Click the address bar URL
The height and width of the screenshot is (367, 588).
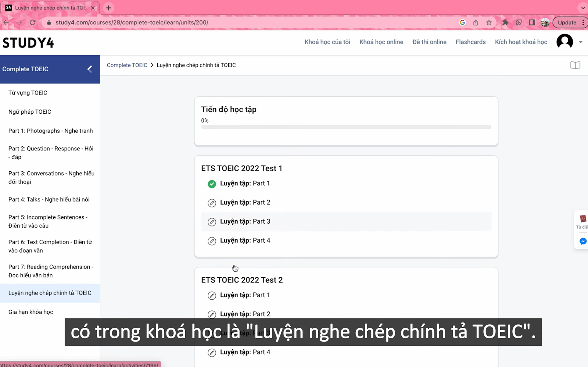[x=132, y=22]
